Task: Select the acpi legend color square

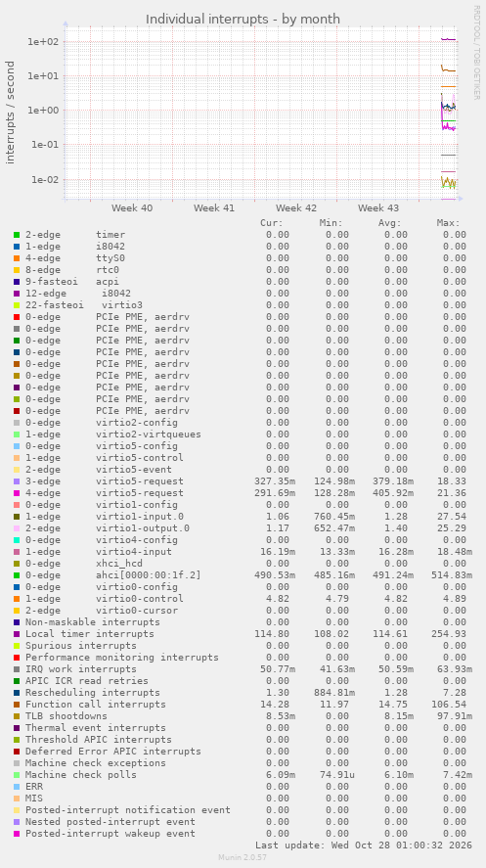Action: pyautogui.click(x=17, y=282)
